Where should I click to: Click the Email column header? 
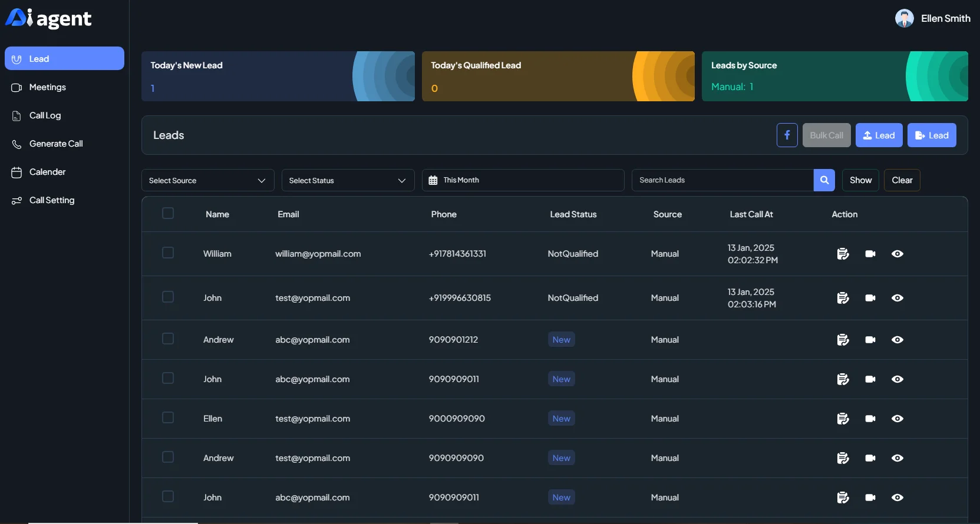pyautogui.click(x=288, y=214)
